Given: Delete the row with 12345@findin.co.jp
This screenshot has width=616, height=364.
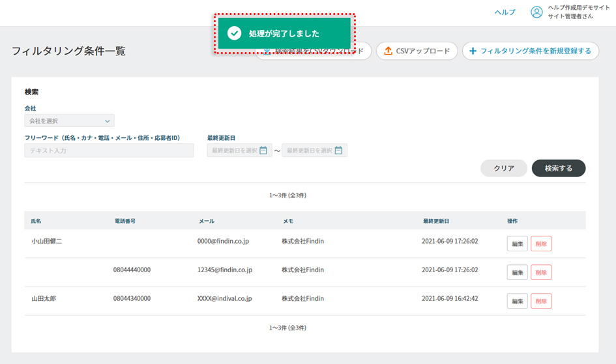Looking at the screenshot, I should coord(541,272).
